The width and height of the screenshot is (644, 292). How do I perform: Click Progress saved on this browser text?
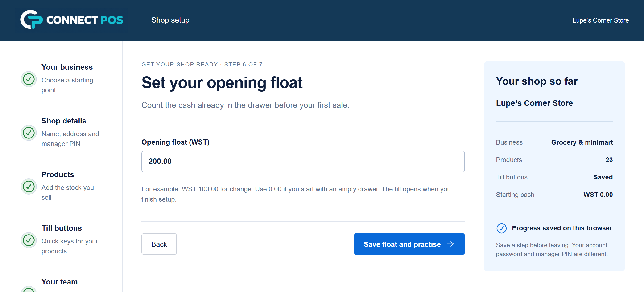point(562,228)
